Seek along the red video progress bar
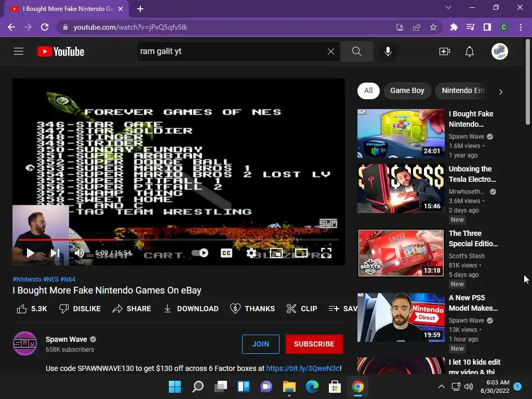Screen dimensions: 532x399 (x=179, y=240)
